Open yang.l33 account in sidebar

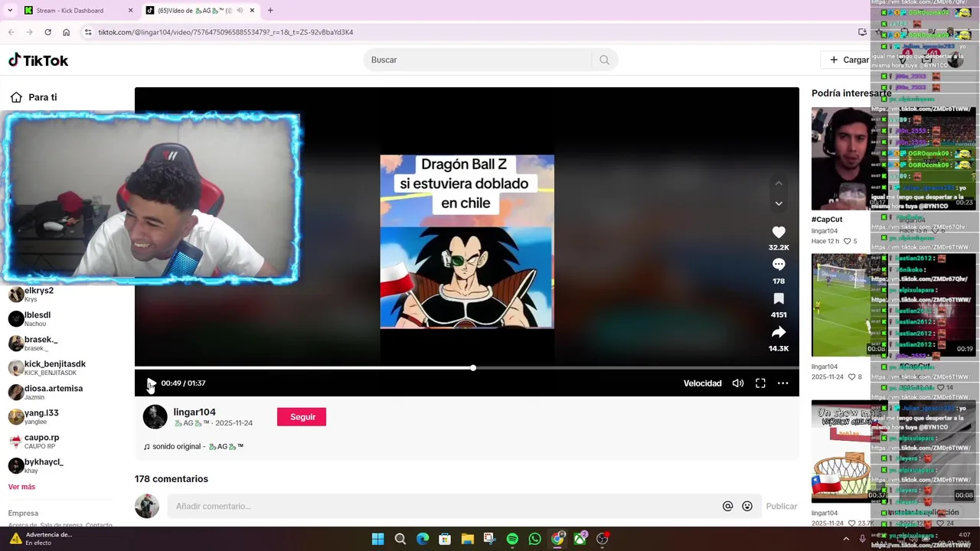pos(34,416)
